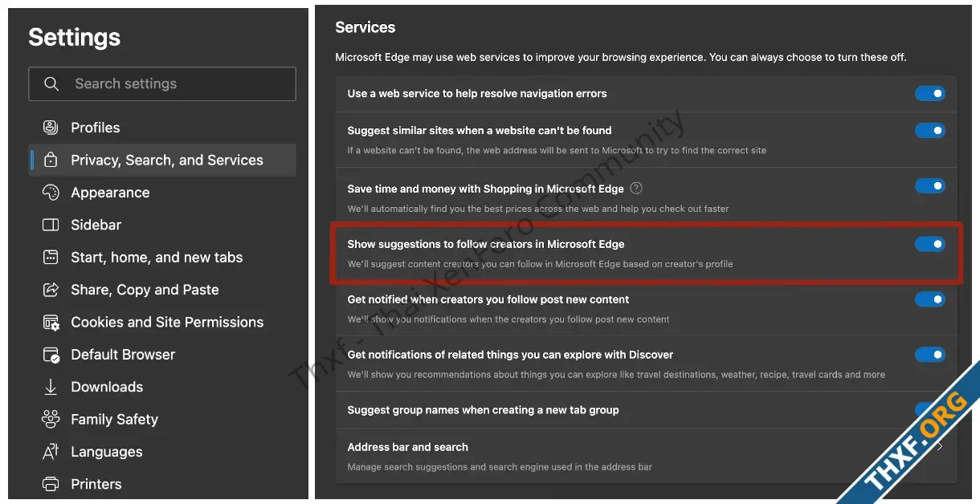980x504 pixels.
Task: Focus the Search settings field
Action: [162, 83]
